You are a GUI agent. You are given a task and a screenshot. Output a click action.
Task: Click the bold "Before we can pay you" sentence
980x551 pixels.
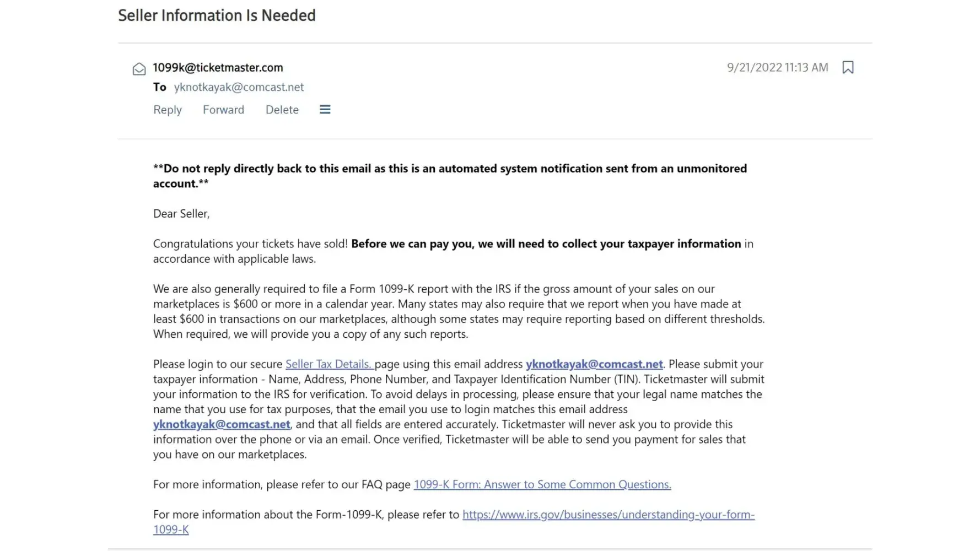coord(546,244)
